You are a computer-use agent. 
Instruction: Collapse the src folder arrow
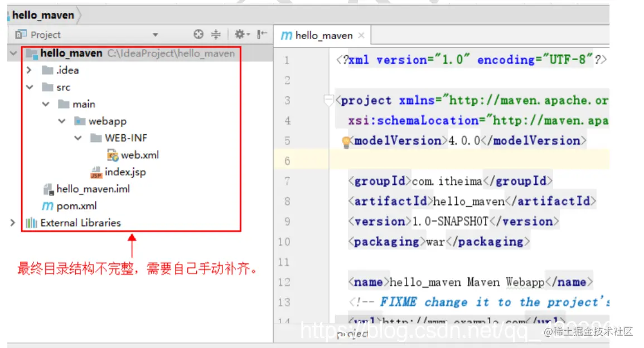click(x=30, y=87)
